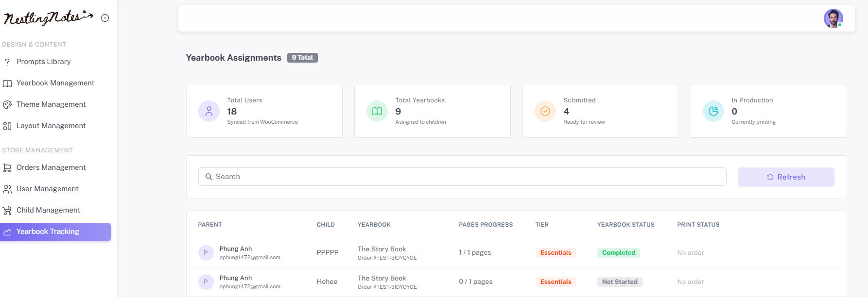Viewport: 868px width, 297px height.
Task: Click the User Management people icon
Action: tap(7, 189)
